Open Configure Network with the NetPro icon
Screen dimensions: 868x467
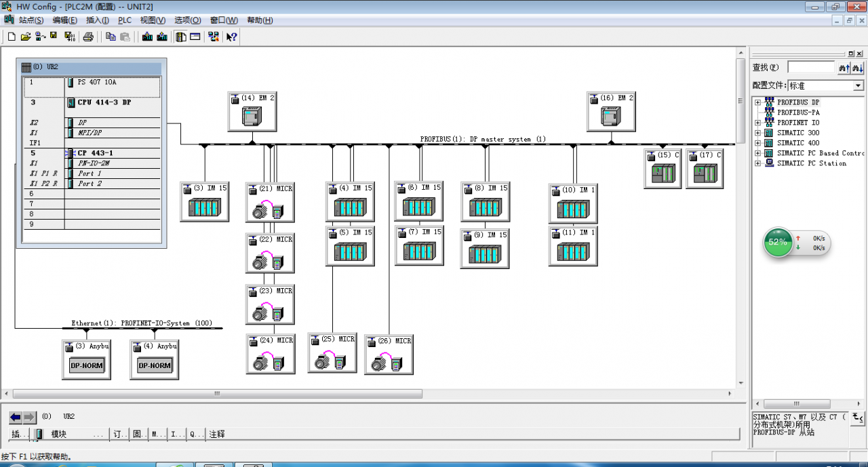coord(214,37)
